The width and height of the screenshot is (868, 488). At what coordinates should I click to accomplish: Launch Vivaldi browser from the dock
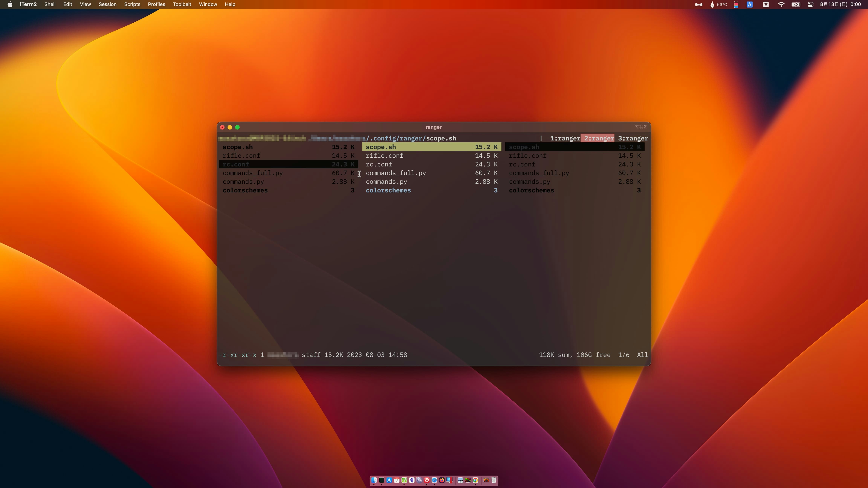pos(427,480)
